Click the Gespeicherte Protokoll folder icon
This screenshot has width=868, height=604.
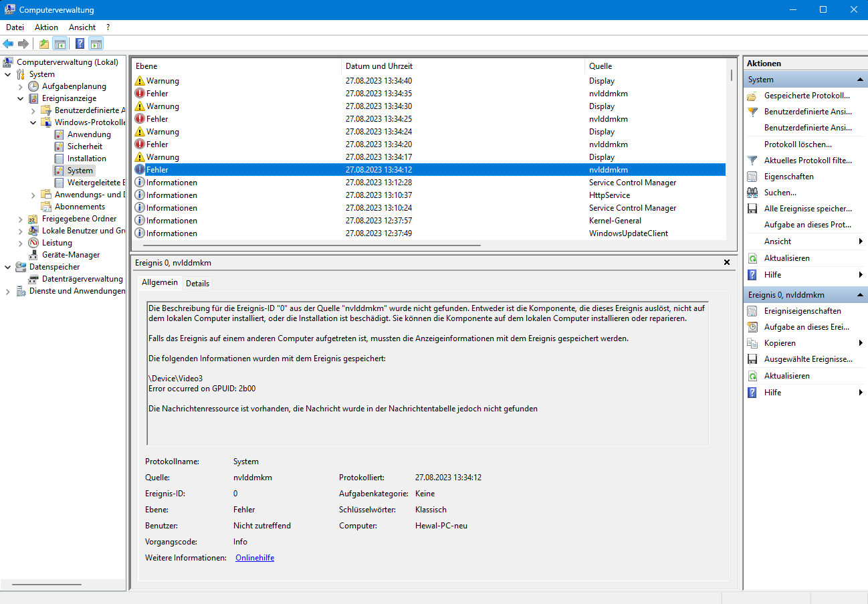point(752,96)
